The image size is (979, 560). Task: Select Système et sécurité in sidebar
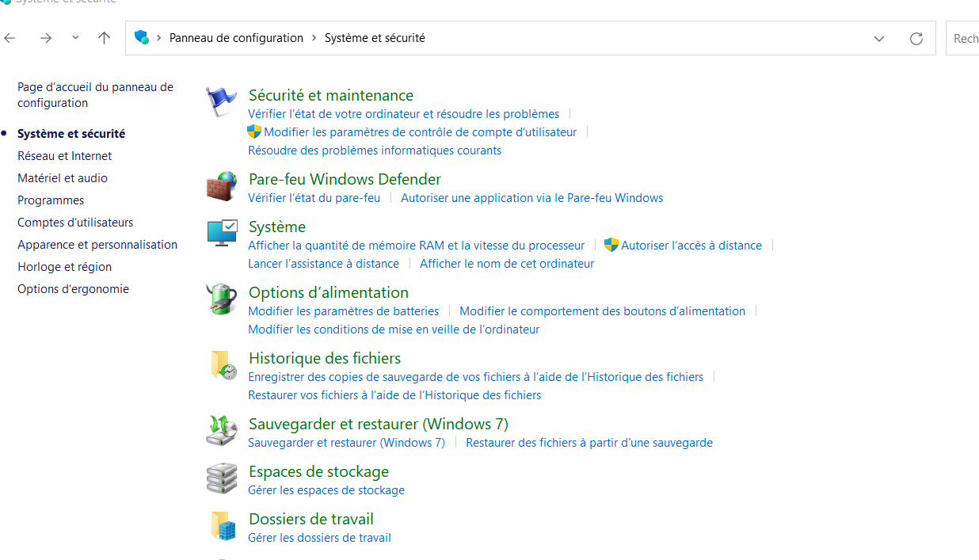coord(71,134)
